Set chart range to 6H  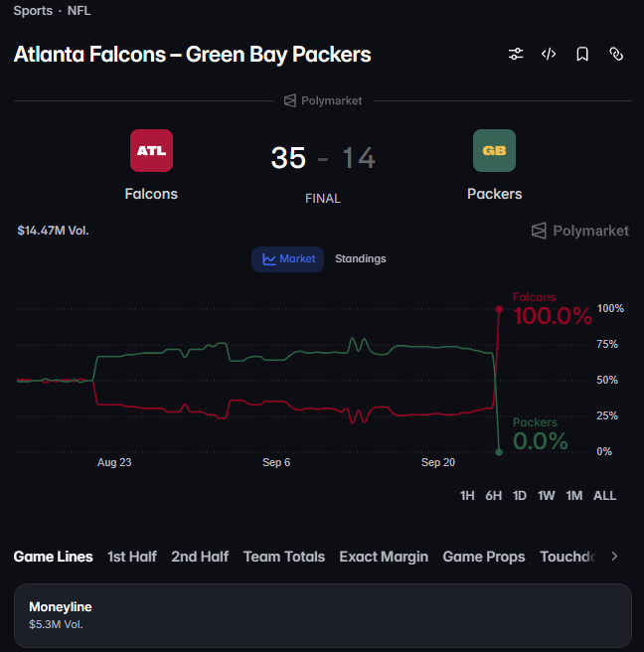coord(494,496)
